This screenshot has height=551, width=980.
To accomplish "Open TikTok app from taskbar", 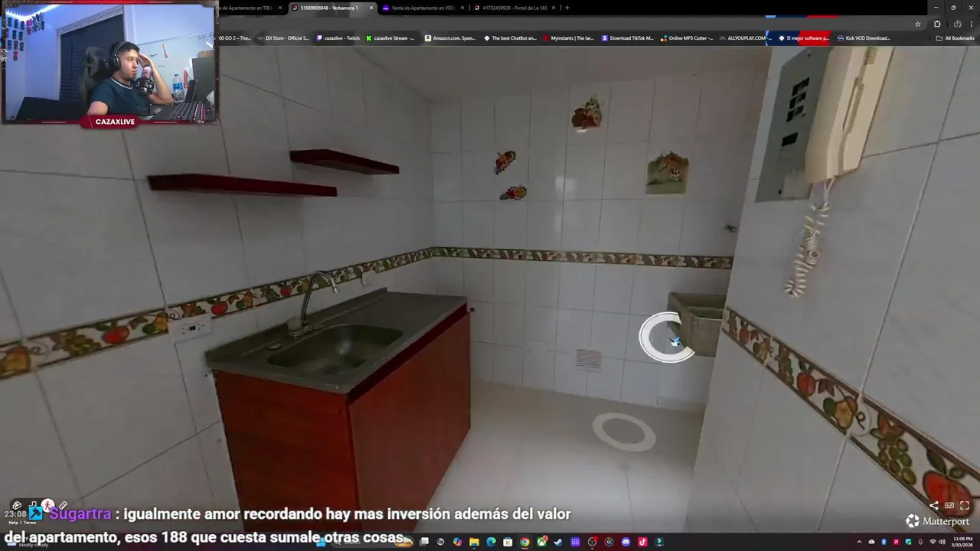I will tap(642, 542).
